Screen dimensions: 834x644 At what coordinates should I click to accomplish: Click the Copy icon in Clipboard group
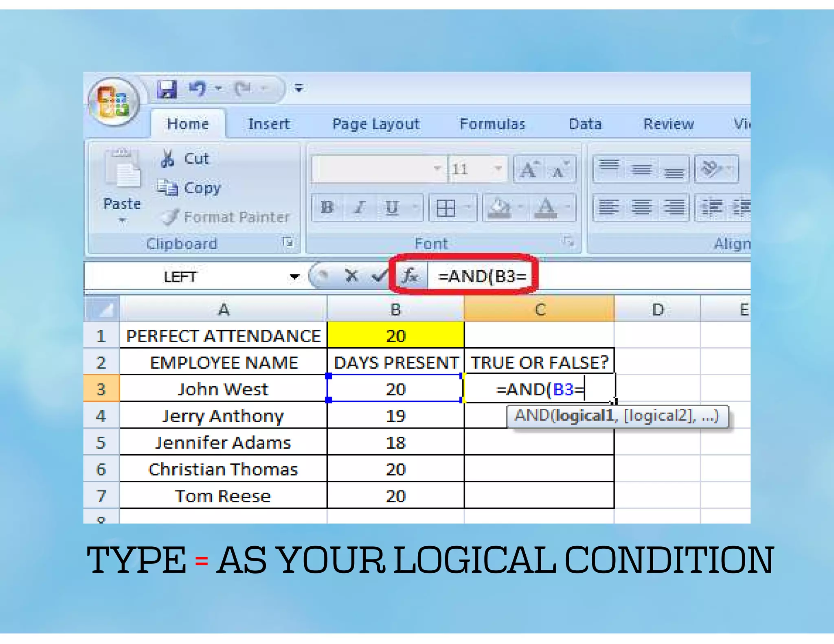point(167,188)
